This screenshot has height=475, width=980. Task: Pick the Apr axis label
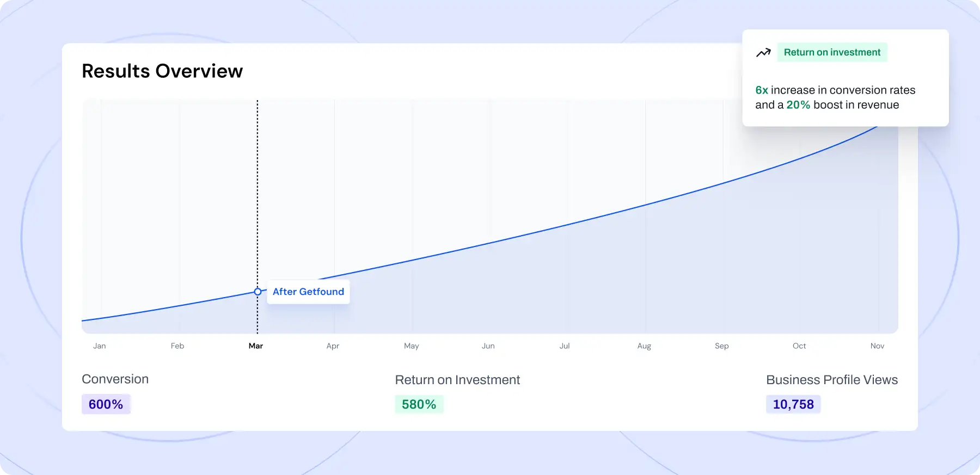point(333,346)
